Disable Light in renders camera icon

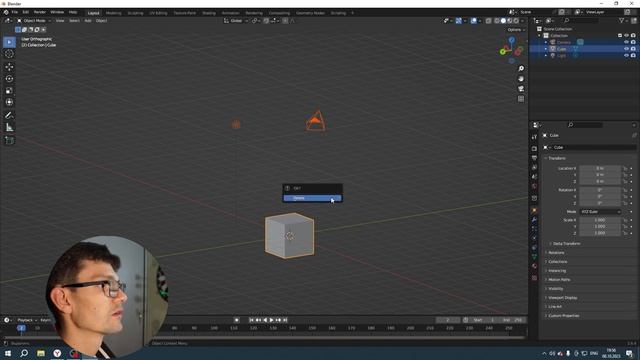[633, 55]
